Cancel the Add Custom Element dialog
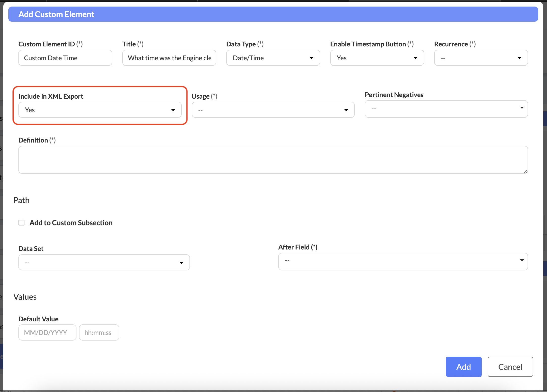Viewport: 547px width, 392px height. click(510, 367)
